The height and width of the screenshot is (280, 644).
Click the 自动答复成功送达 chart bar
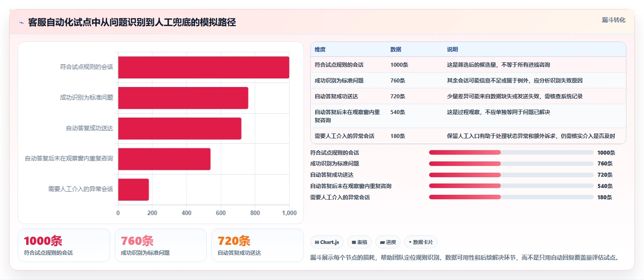tap(180, 129)
